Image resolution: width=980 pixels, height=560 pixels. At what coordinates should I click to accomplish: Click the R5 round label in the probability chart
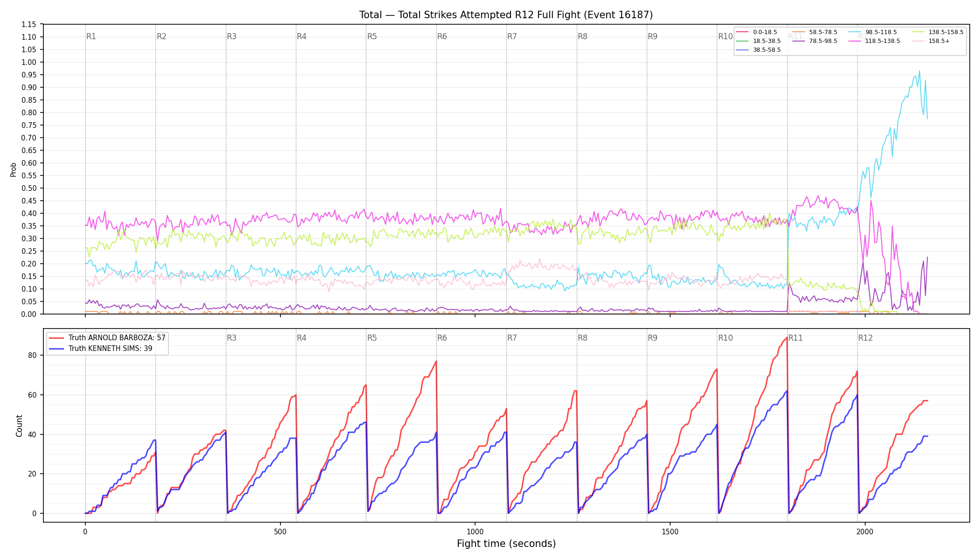click(372, 36)
